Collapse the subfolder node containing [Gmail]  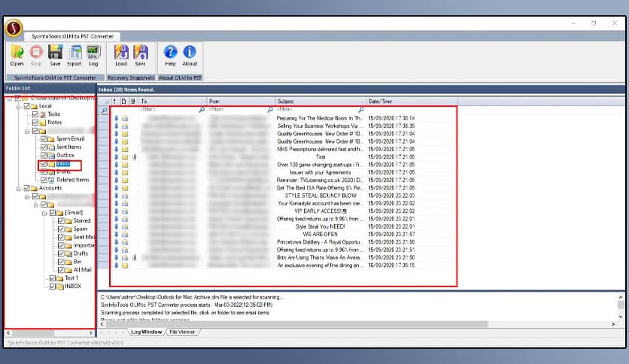coord(35,205)
